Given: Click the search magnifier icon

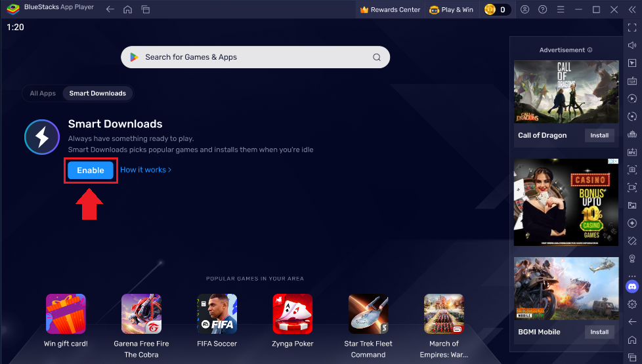Looking at the screenshot, I should (x=377, y=57).
